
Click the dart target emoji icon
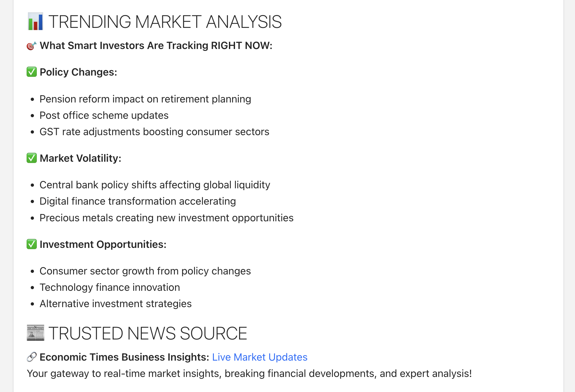[x=31, y=46]
